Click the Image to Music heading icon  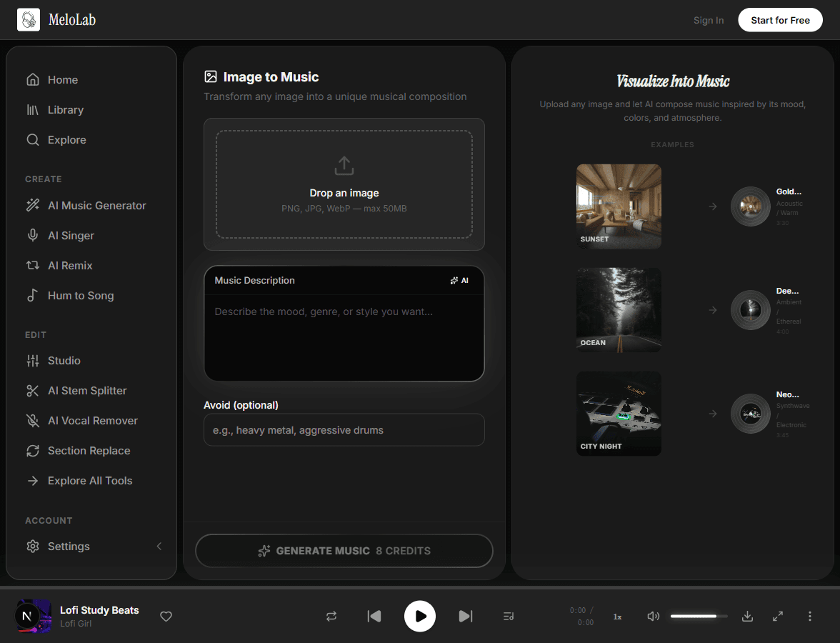coord(211,76)
